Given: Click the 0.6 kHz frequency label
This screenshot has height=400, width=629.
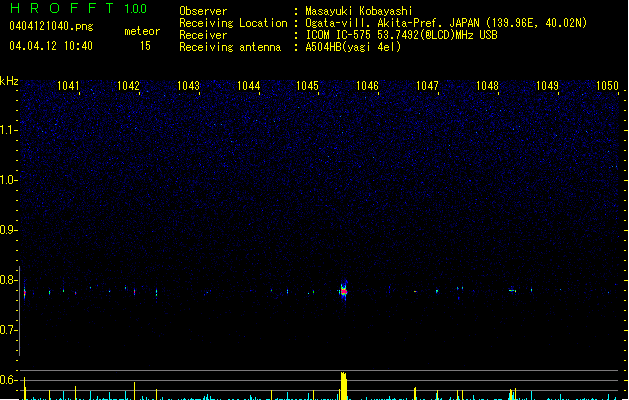Looking at the screenshot, I should coord(8,380).
